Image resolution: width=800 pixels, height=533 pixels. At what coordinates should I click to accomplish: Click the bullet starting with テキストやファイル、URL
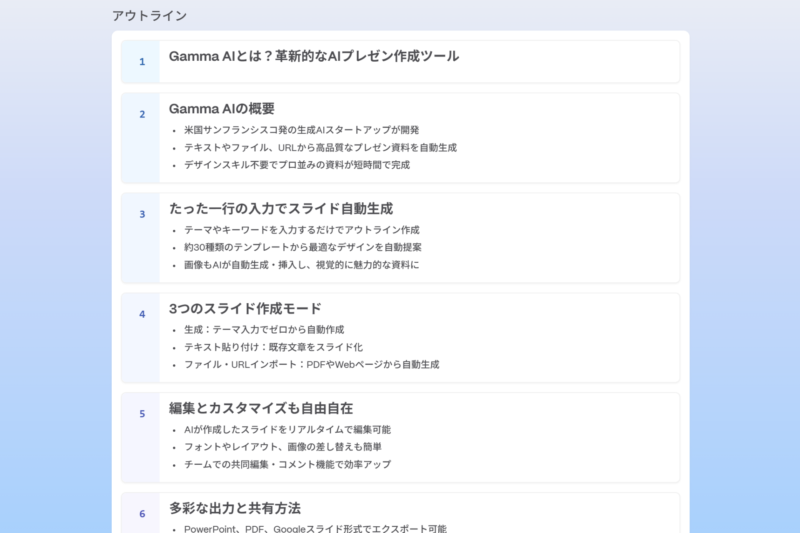pos(320,147)
